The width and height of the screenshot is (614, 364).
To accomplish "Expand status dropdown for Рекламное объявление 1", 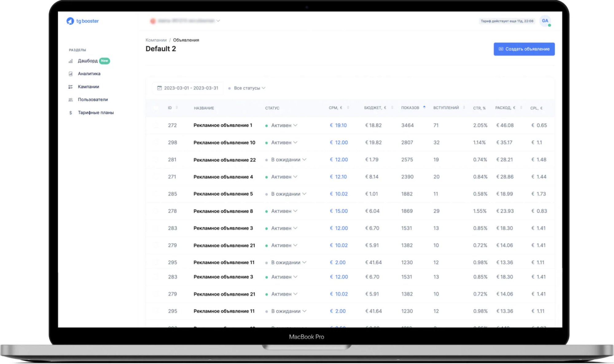I will [295, 125].
